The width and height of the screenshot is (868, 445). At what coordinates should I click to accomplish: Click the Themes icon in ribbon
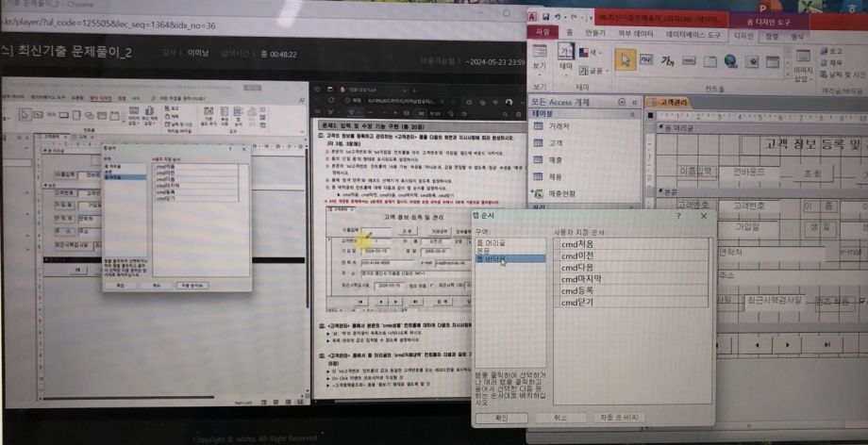pos(566,55)
